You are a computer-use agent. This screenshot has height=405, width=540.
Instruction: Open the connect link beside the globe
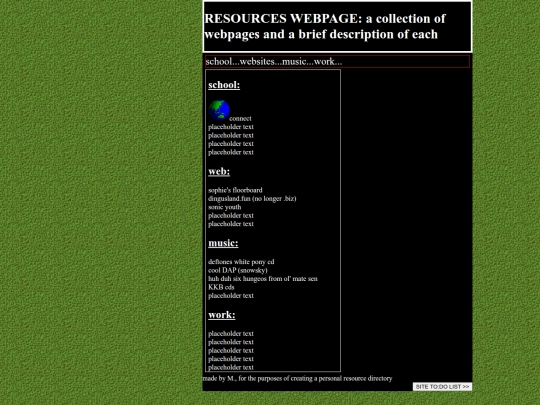pos(240,118)
